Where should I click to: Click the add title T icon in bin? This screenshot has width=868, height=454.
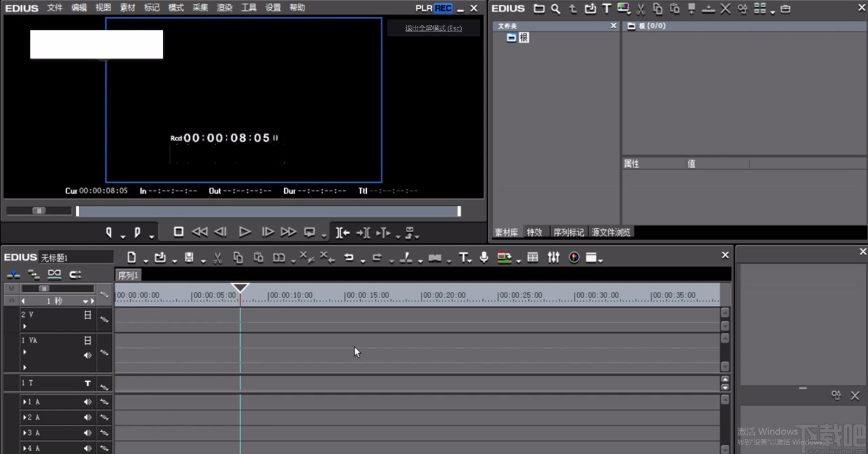607,9
